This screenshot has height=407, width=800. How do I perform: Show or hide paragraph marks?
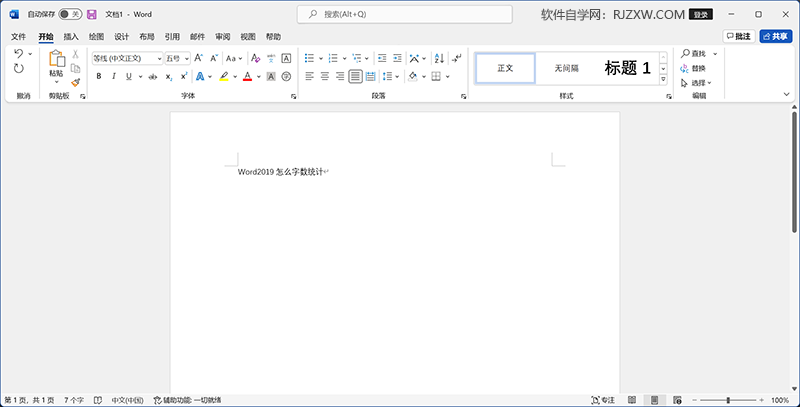click(x=457, y=58)
